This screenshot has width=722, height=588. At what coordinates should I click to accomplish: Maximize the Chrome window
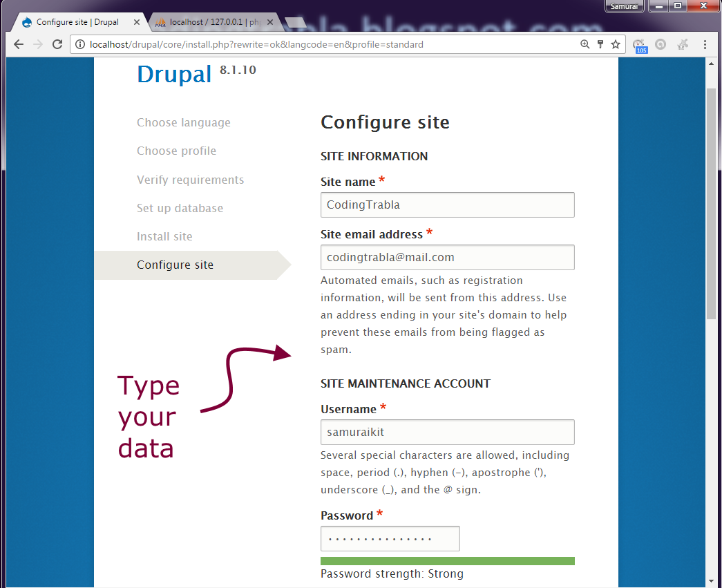point(677,6)
